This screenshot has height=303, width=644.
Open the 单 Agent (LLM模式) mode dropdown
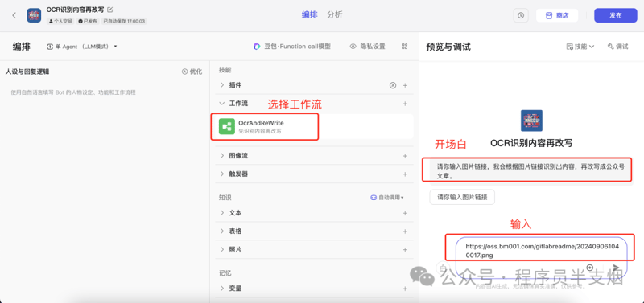pos(82,47)
